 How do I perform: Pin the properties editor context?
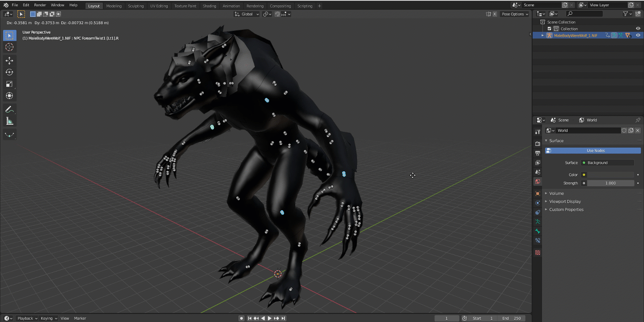click(638, 120)
